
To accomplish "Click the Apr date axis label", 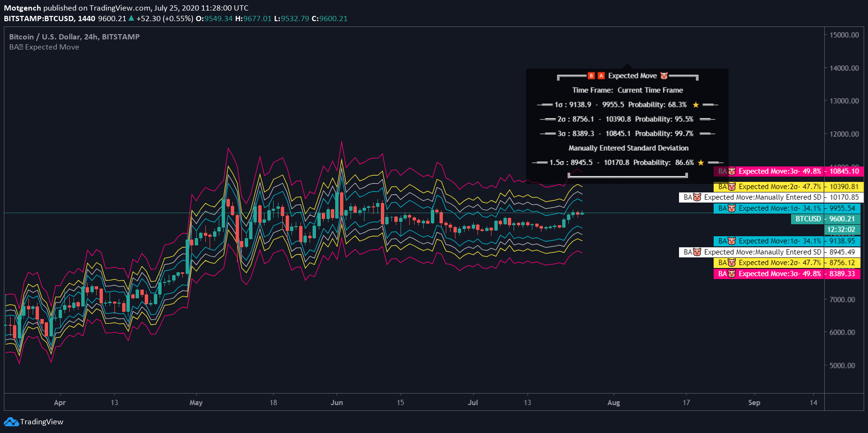I will pyautogui.click(x=60, y=403).
